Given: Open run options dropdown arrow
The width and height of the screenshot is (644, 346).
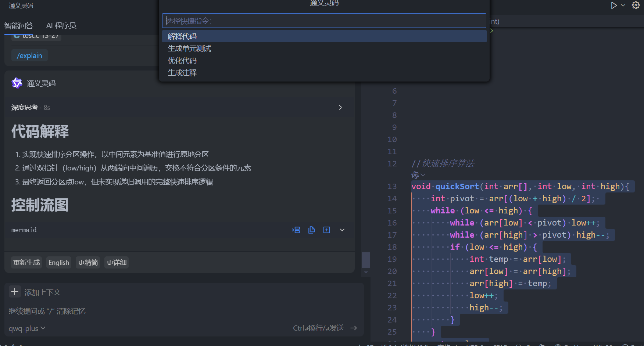Looking at the screenshot, I should pyautogui.click(x=623, y=6).
